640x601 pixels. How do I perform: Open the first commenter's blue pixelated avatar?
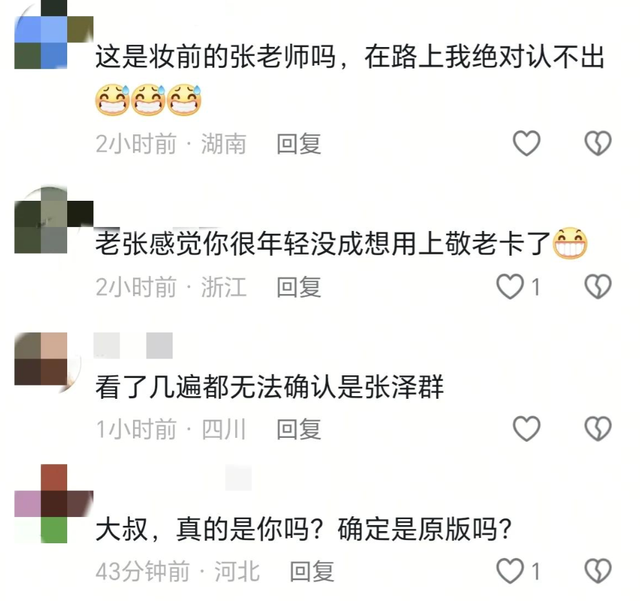[53, 35]
